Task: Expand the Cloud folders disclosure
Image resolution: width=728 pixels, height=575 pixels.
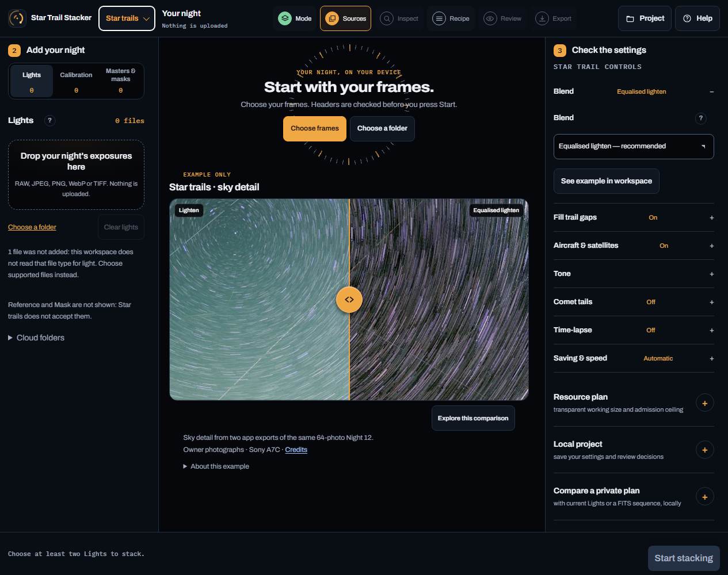Action: 36,338
